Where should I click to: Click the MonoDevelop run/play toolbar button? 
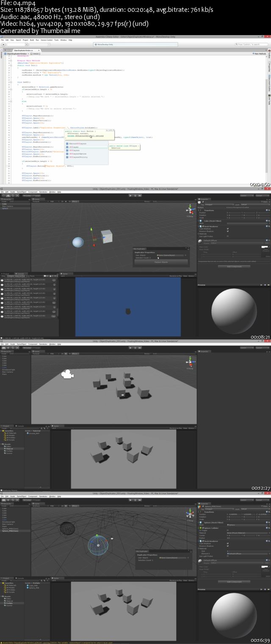point(3,44)
